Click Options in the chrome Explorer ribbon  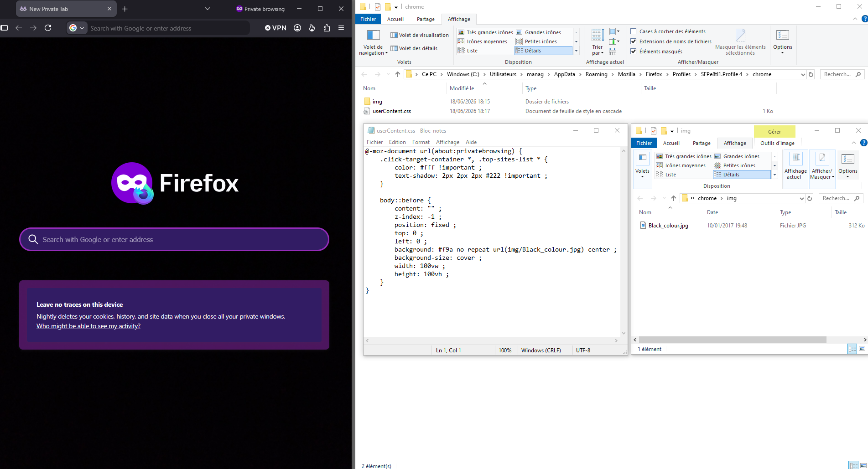point(783,41)
